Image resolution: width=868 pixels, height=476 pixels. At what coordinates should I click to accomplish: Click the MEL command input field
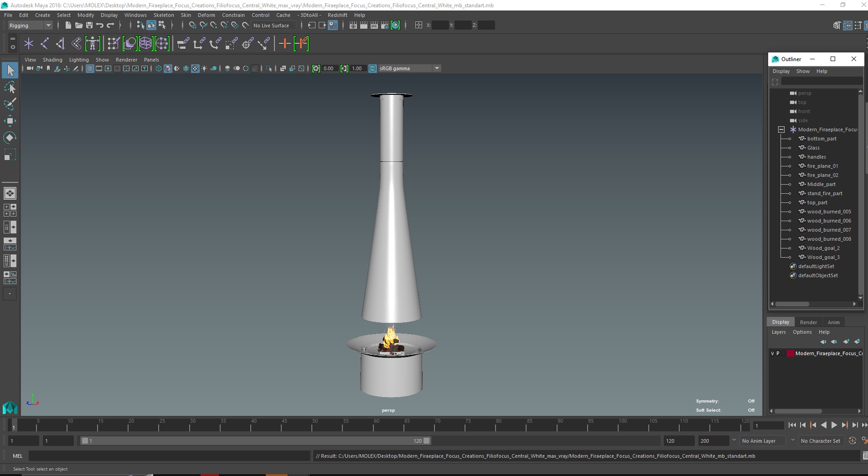(169, 456)
